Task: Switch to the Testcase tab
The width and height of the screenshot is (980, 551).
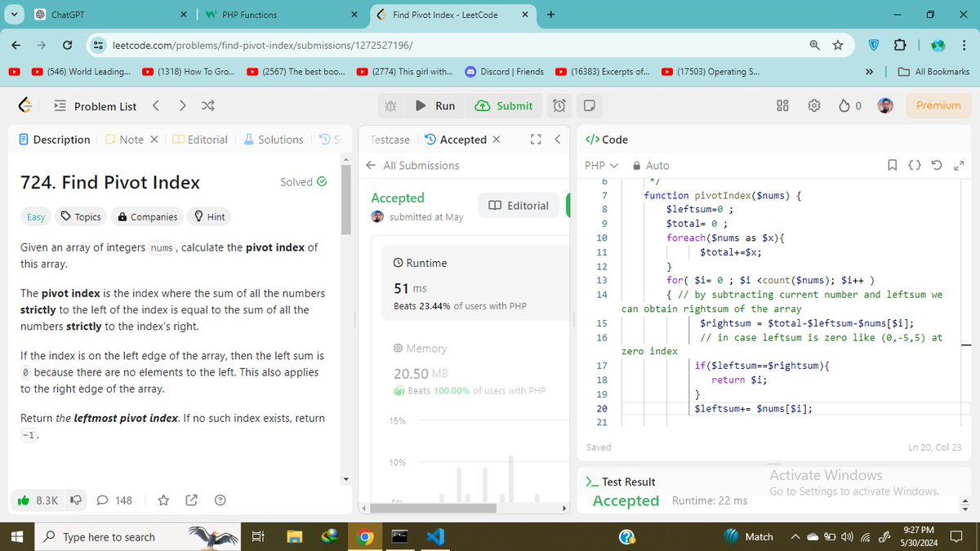Action: pyautogui.click(x=390, y=140)
